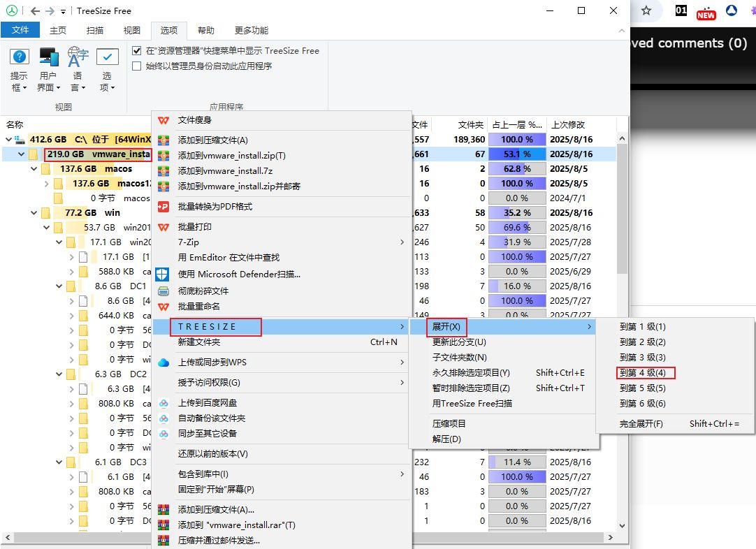756x549 pixels.
Task: Switch to the 主页 tab
Action: [58, 30]
